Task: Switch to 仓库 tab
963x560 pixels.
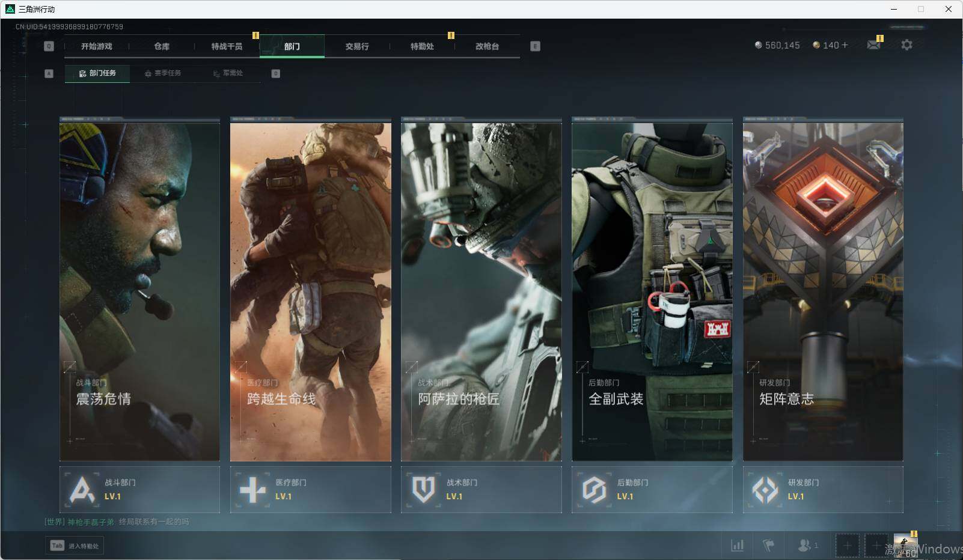Action: 162,46
